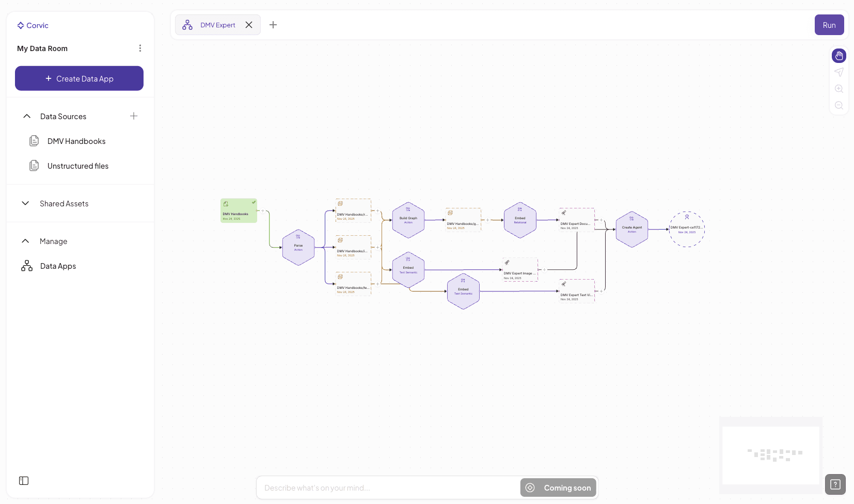Activate the pan hand tool on canvas
854x504 pixels.
pyautogui.click(x=839, y=56)
